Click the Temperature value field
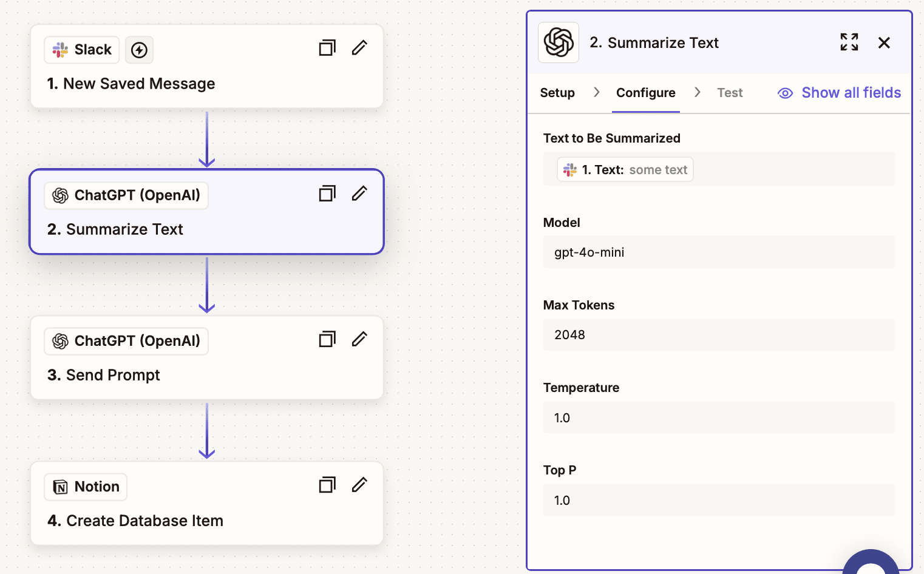This screenshot has width=924, height=574. click(x=719, y=417)
